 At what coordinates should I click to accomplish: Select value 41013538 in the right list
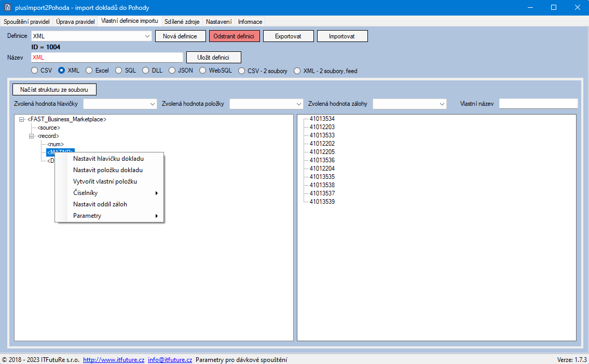coord(322,185)
